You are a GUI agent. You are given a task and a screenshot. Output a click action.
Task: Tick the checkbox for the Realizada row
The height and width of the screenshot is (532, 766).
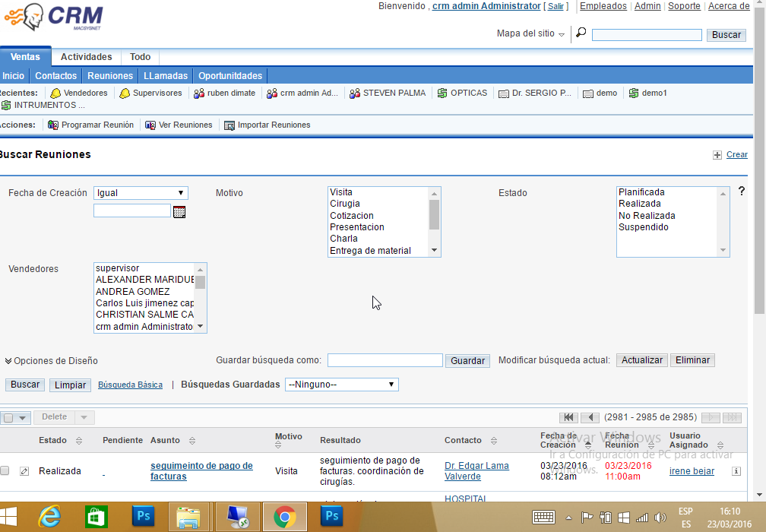(5, 471)
